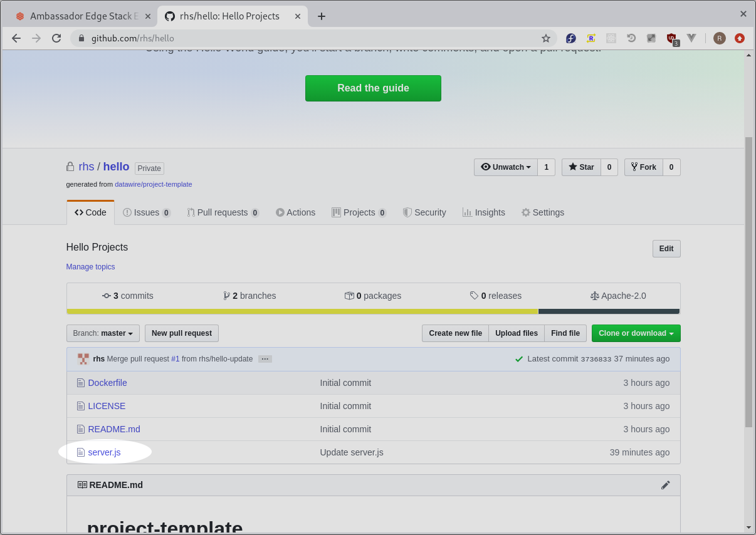The width and height of the screenshot is (756, 535).
Task: Click Manage topics link
Action: pos(91,267)
